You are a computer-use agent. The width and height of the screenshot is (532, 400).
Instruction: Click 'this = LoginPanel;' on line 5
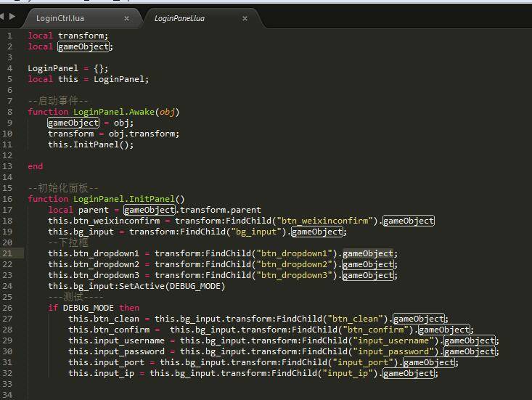point(104,79)
